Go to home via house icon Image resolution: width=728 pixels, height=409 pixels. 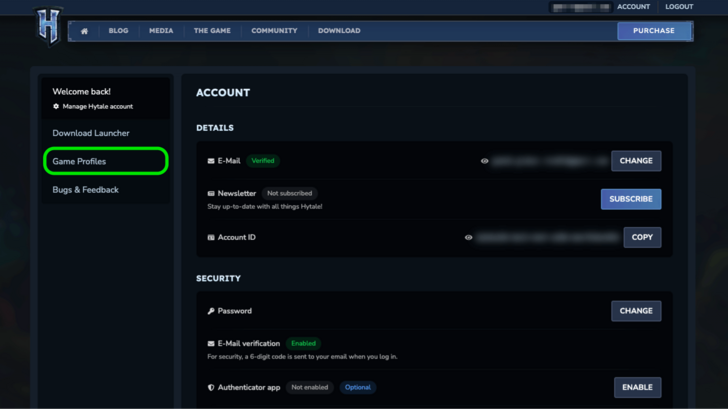(84, 31)
